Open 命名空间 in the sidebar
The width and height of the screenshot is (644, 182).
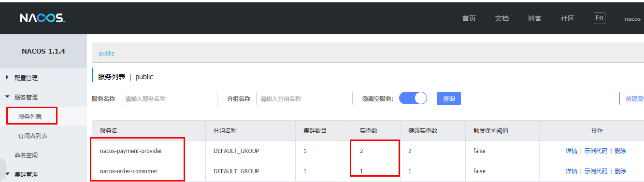(26, 155)
